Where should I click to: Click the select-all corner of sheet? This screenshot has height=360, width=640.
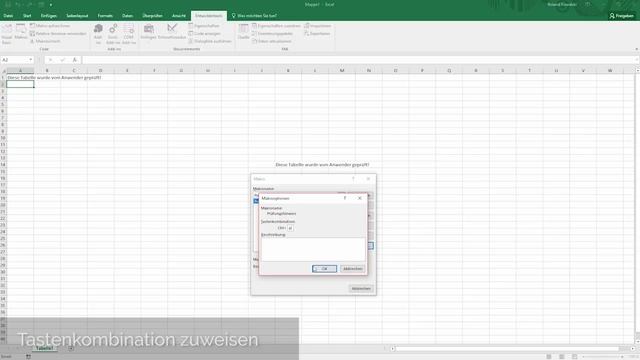[3, 71]
